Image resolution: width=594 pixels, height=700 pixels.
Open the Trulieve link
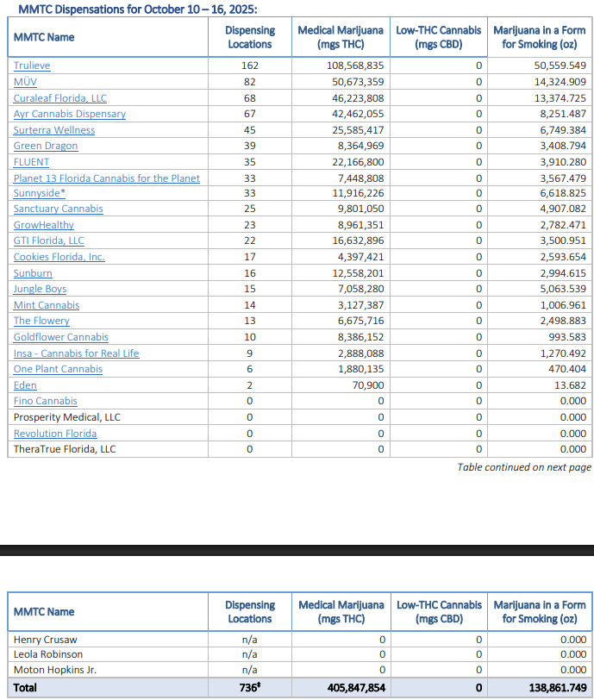pyautogui.click(x=32, y=66)
